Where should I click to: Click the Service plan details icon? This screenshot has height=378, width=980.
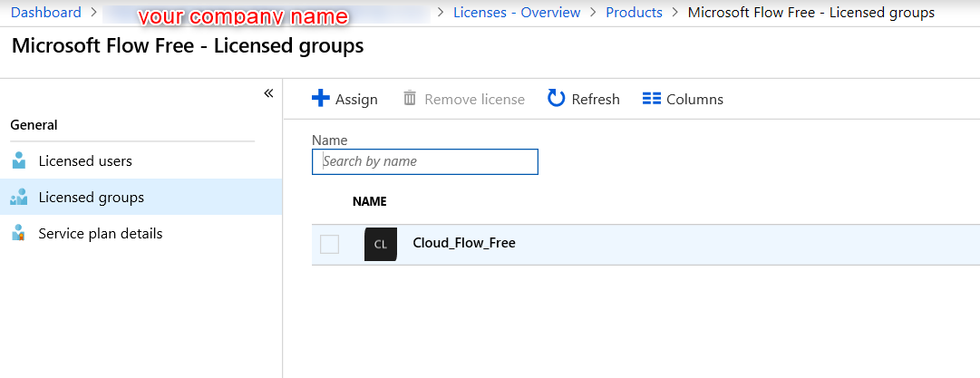click(x=19, y=233)
